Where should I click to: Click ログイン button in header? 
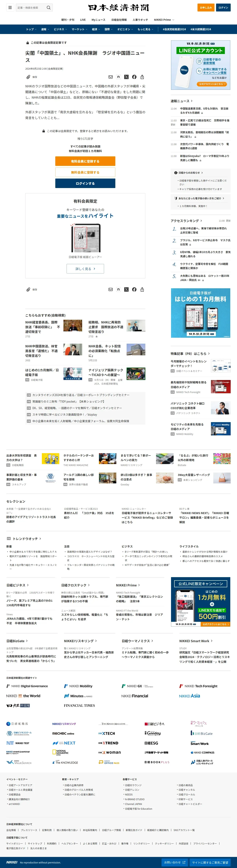tap(223, 7)
